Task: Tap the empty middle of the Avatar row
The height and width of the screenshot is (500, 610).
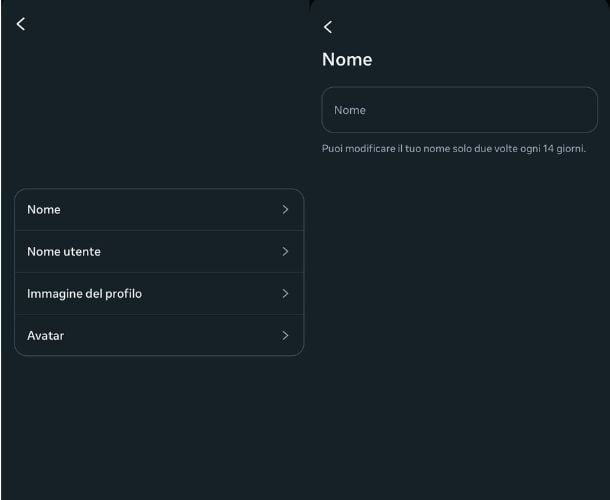Action: click(x=170, y=336)
